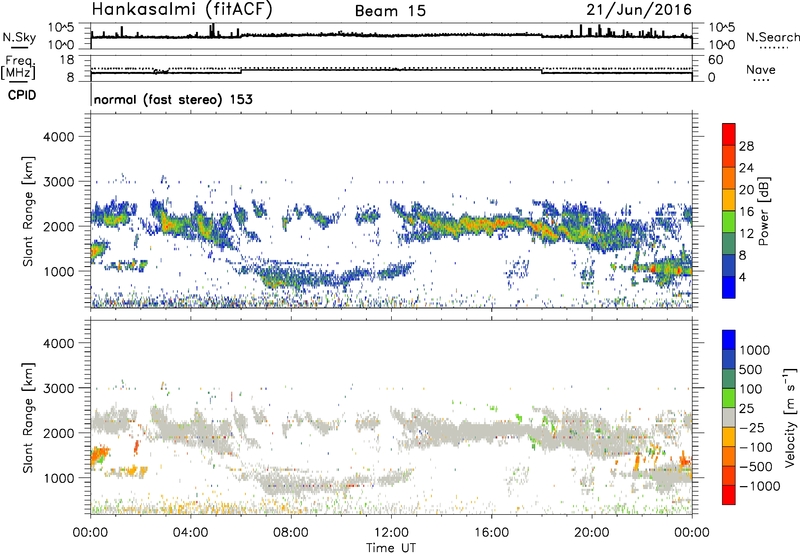Click the '60' Nave axis tick
This screenshot has width=800, height=554.
point(715,60)
